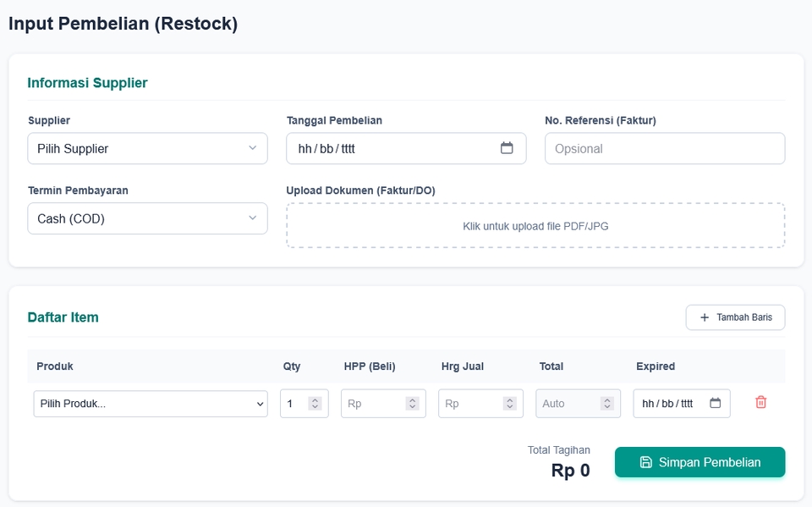Click the Simpan Pembelian button
Viewport: 812px width, 507px height.
coord(700,462)
